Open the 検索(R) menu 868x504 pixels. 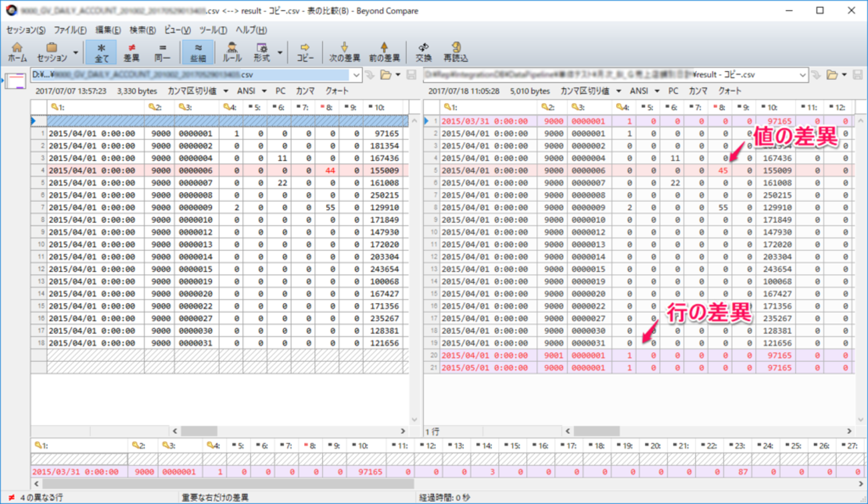142,30
